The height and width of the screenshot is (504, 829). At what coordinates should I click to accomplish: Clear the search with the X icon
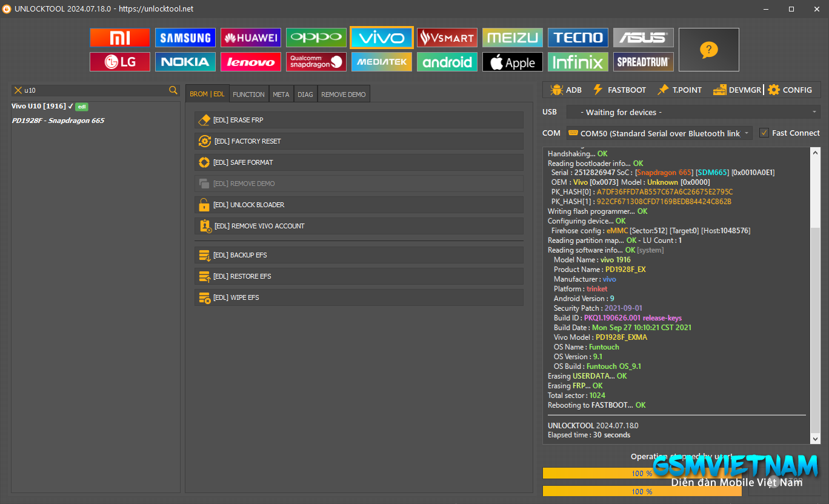tap(18, 90)
